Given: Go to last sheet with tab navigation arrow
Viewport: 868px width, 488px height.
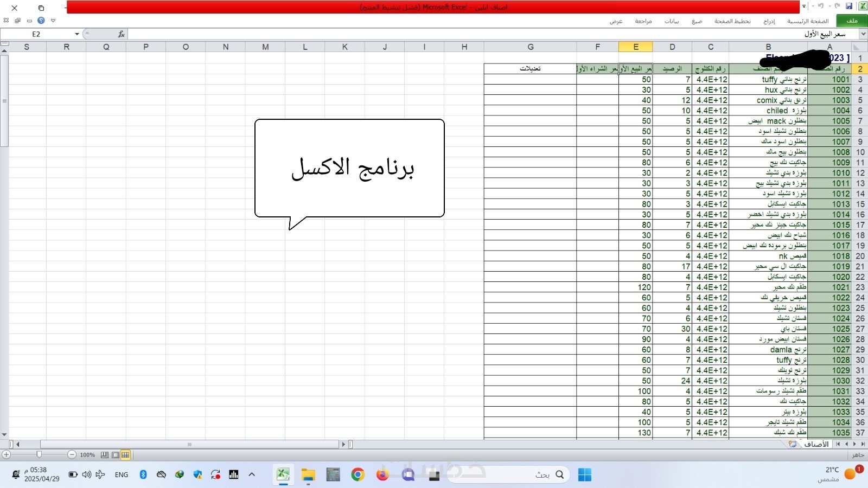Looking at the screenshot, I should (x=838, y=444).
